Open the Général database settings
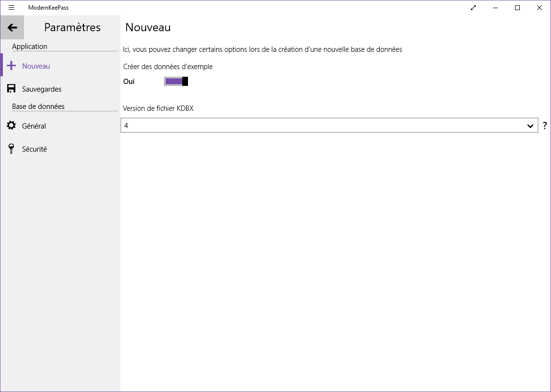This screenshot has height=392, width=551. click(34, 126)
